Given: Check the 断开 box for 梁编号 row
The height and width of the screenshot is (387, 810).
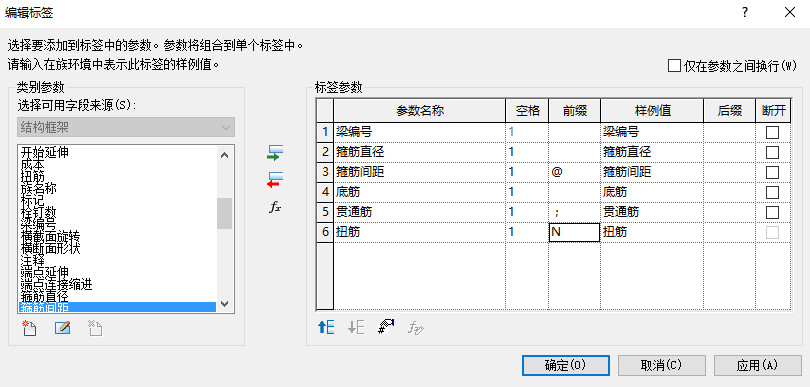Looking at the screenshot, I should click(772, 132).
